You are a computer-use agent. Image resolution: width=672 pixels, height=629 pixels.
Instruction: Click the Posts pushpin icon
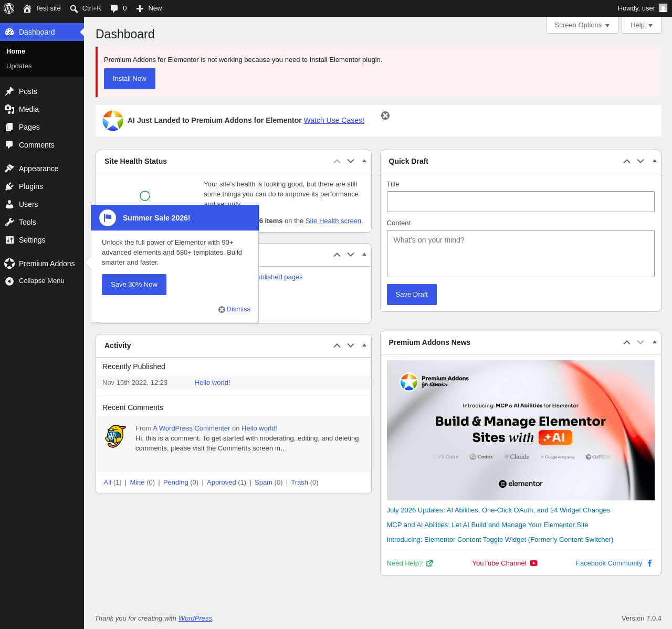click(9, 91)
